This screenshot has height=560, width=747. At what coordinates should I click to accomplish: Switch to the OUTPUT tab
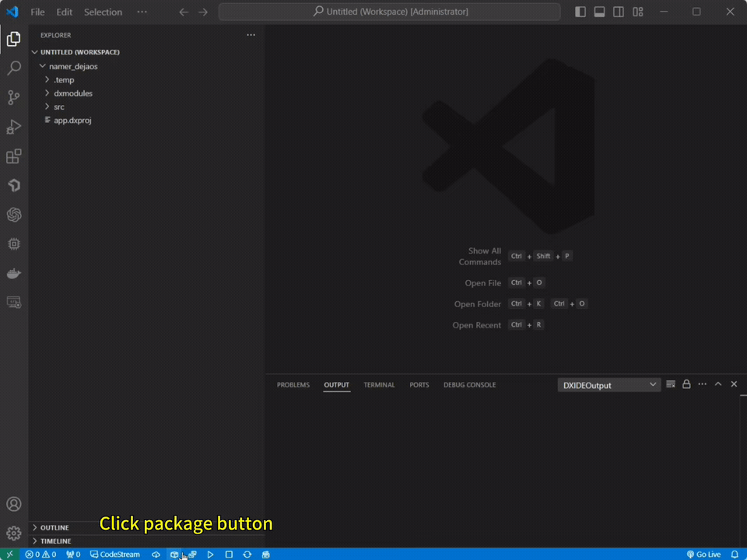click(336, 385)
